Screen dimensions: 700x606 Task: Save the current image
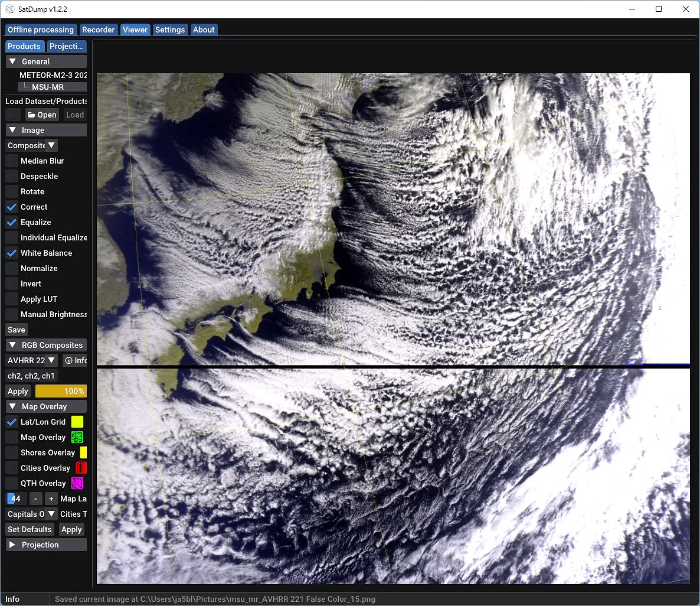click(x=16, y=330)
